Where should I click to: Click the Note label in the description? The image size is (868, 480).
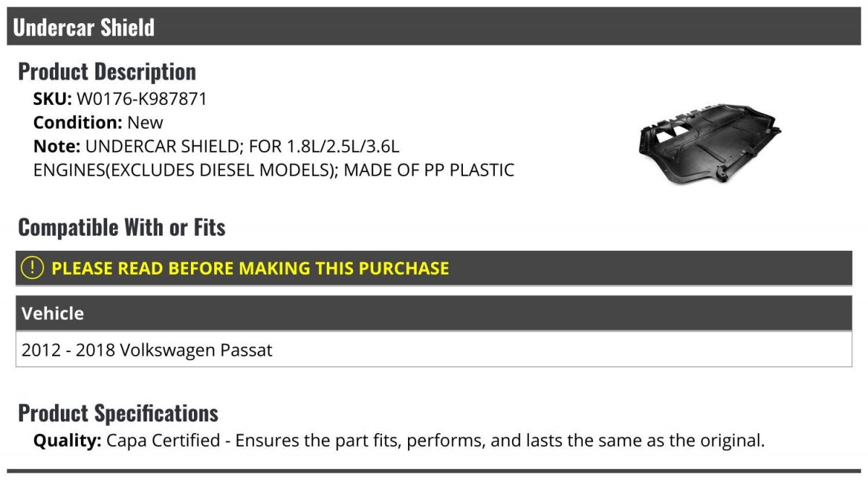[56, 147]
